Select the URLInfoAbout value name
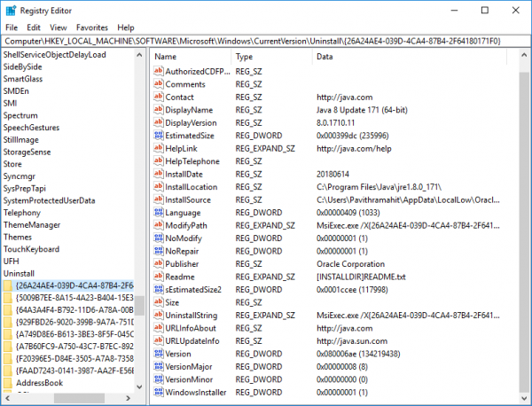Image resolution: width=532 pixels, height=406 pixels. 191,328
